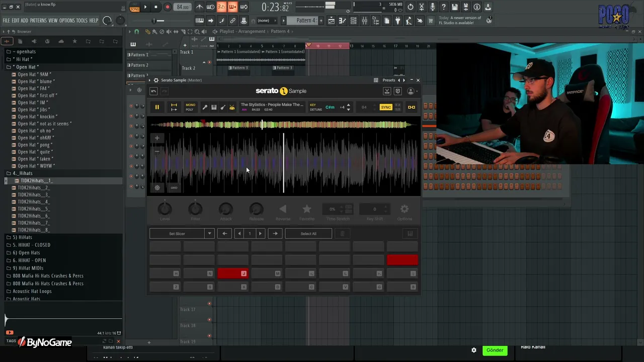Click the microphone recording icon in top toolbar
The width and height of the screenshot is (644, 362).
[433, 7]
